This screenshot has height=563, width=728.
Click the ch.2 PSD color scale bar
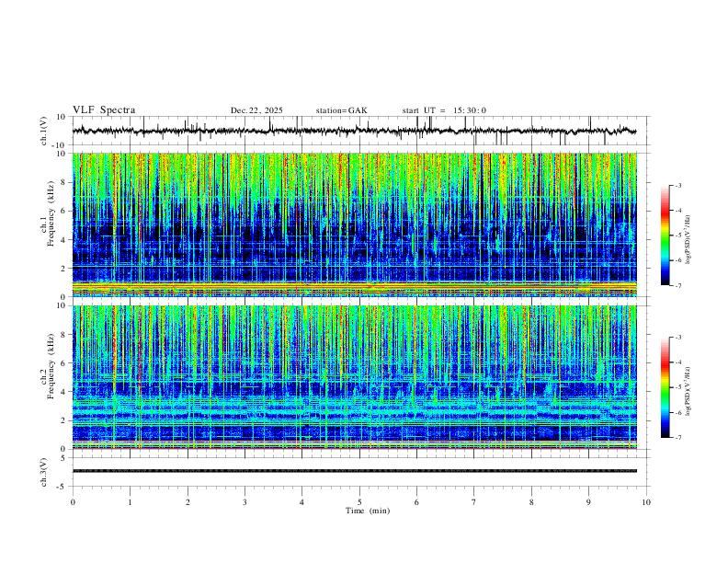click(665, 387)
